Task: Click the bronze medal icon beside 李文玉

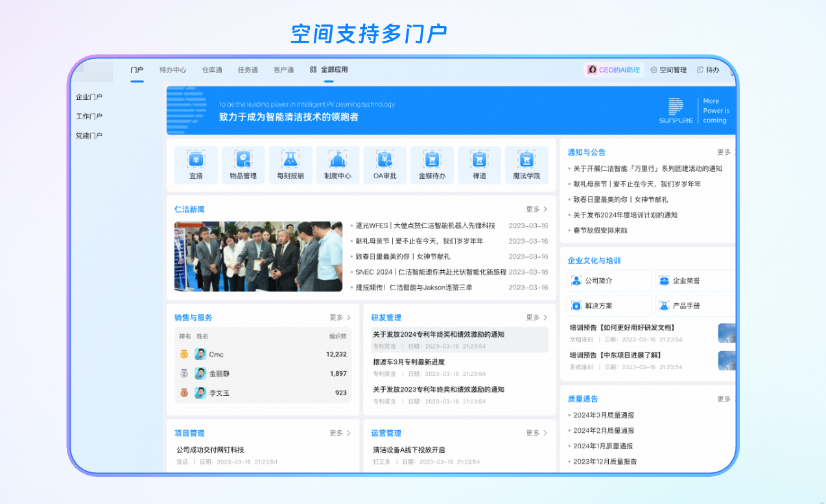Action: [x=184, y=393]
